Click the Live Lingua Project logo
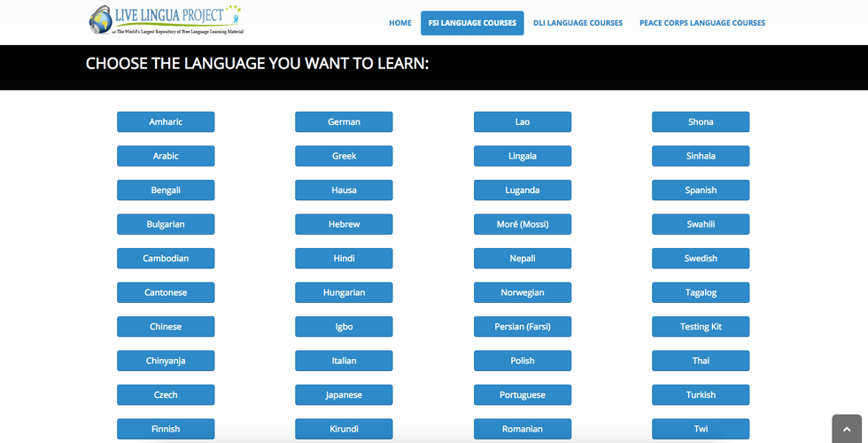This screenshot has width=868, height=443. (x=167, y=19)
